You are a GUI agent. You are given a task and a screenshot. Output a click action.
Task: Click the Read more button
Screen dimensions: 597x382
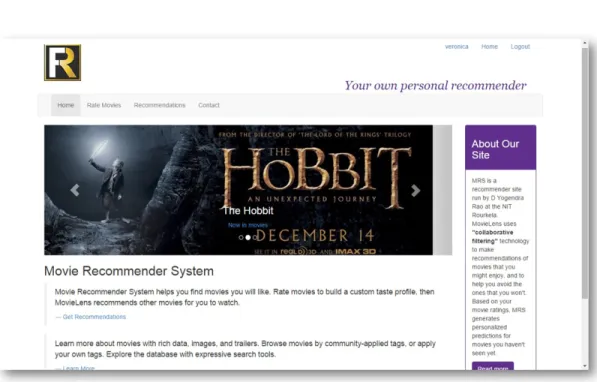click(x=493, y=366)
